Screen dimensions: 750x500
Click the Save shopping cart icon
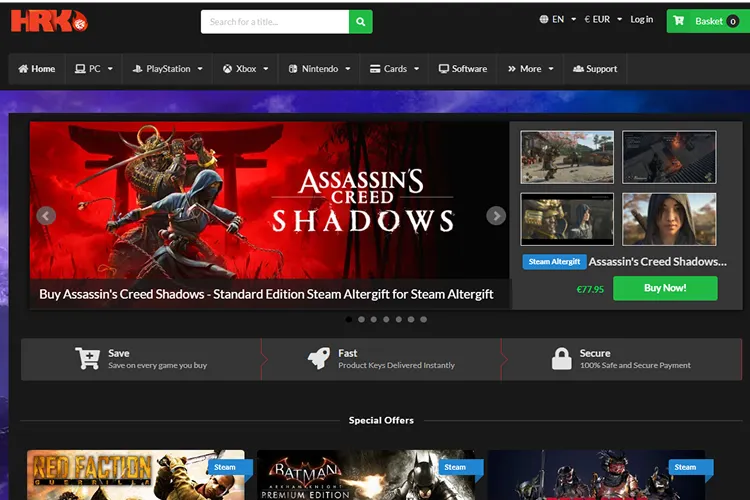[x=87, y=358]
